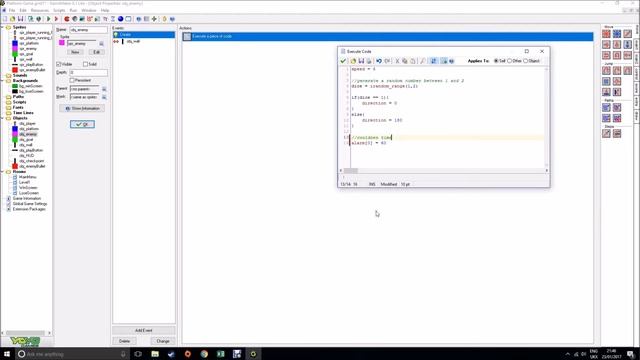Open the Run menu

pyautogui.click(x=73, y=10)
